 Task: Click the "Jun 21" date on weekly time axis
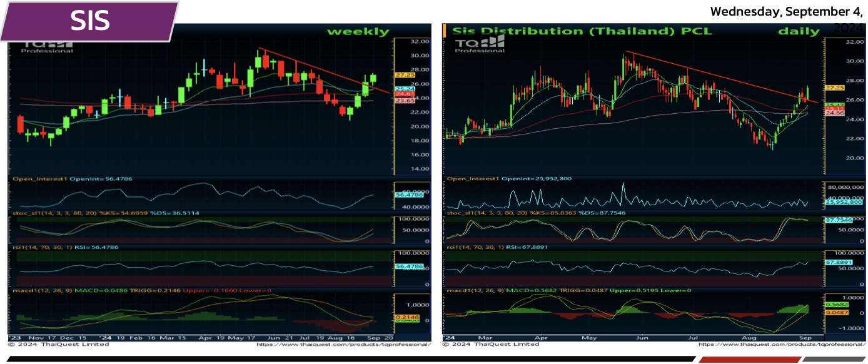pos(280,338)
